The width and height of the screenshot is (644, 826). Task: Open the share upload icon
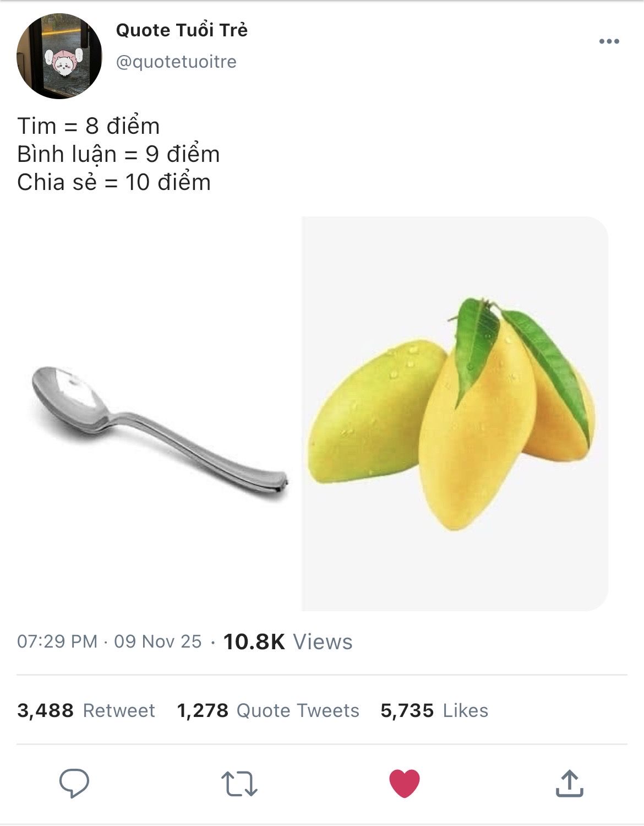coord(569,784)
